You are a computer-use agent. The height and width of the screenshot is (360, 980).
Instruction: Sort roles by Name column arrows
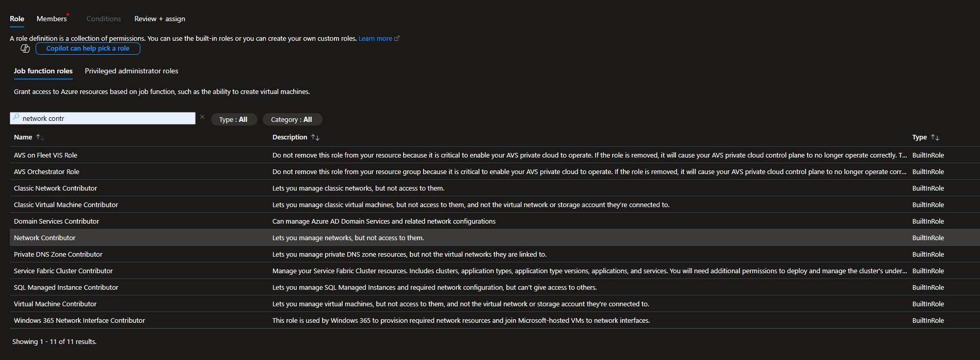coord(40,137)
